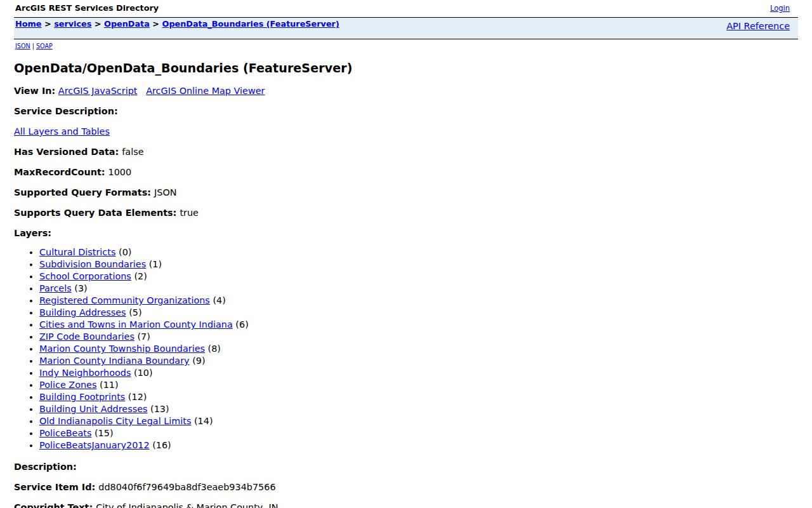Navigate to the OpenData folder breadcrumb
This screenshot has height=508, width=812.
(127, 24)
